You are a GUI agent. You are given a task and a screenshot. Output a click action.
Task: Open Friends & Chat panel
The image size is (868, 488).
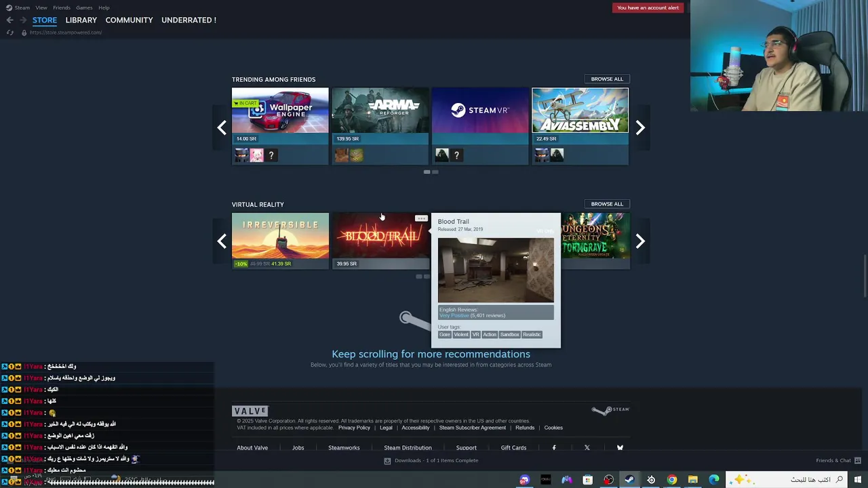click(x=837, y=460)
